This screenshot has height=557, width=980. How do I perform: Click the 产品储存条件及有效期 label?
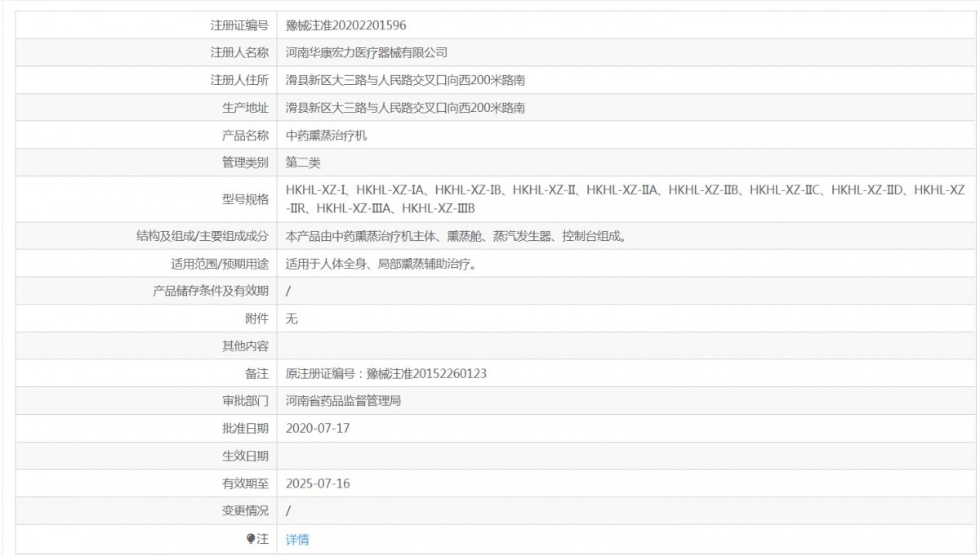(x=211, y=291)
